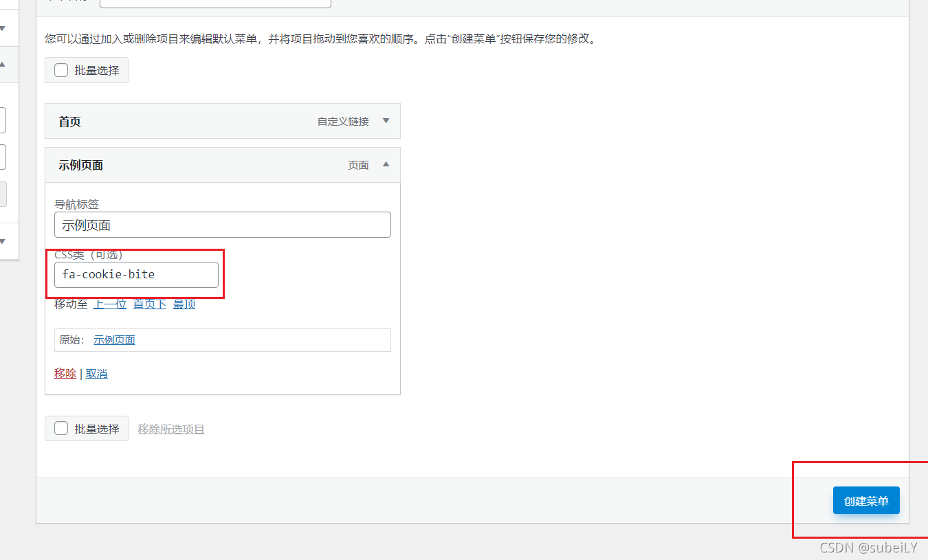Collapse the 示例页面 menu item arrow

coord(386,164)
